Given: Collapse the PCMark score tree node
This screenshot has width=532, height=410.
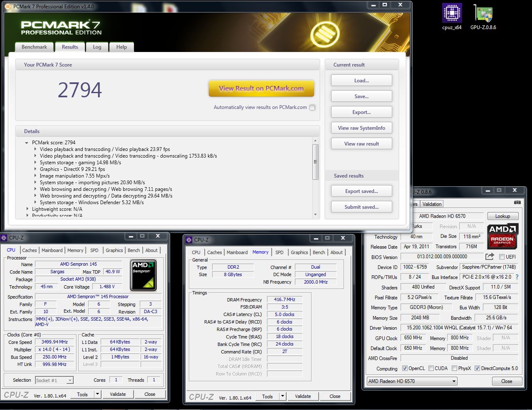Looking at the screenshot, I should [x=27, y=143].
